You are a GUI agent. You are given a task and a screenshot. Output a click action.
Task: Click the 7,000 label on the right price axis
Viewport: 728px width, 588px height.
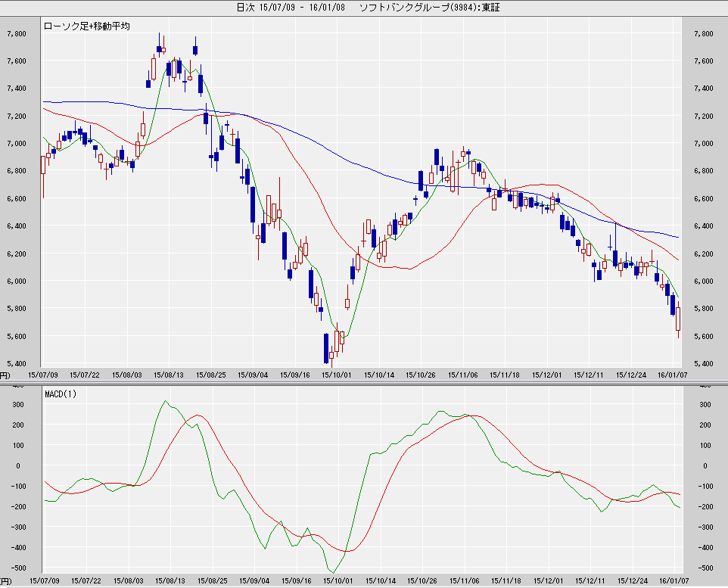[702, 144]
